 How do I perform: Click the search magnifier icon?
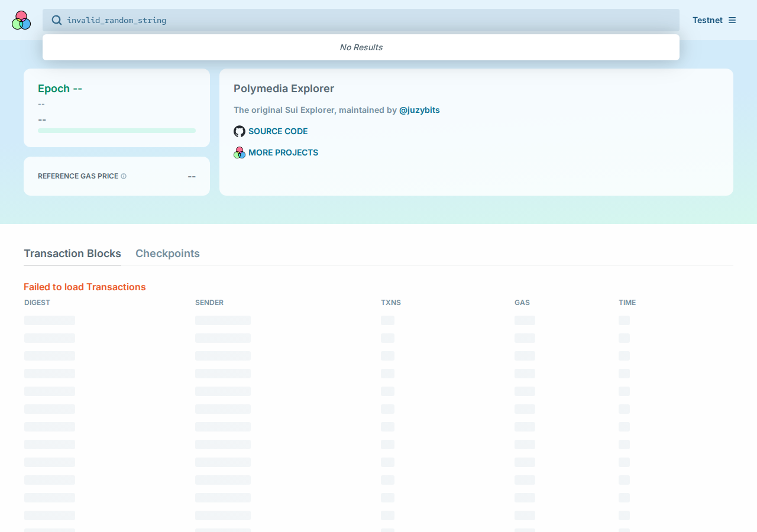pyautogui.click(x=57, y=20)
